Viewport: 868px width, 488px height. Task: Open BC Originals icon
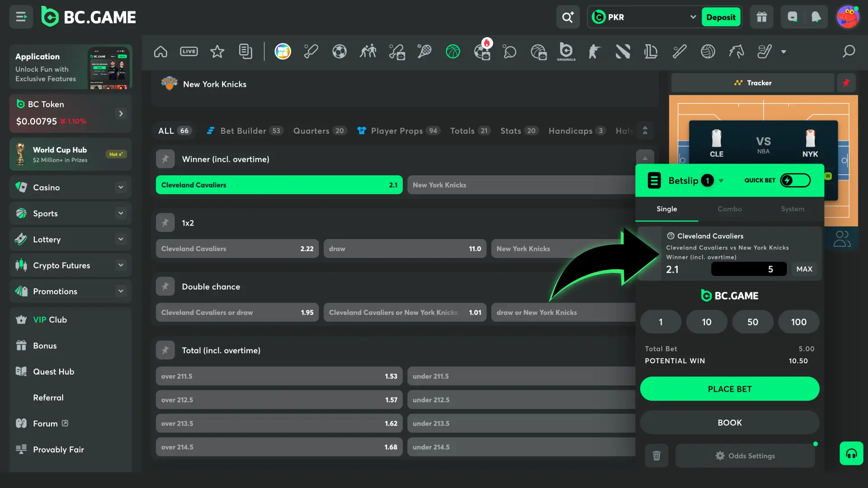566,52
